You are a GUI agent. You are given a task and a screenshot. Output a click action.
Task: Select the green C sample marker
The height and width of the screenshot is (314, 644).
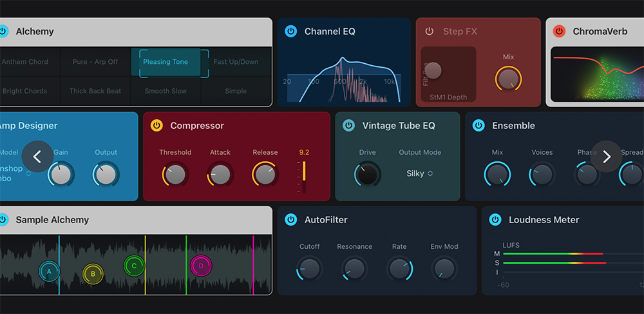click(x=134, y=265)
